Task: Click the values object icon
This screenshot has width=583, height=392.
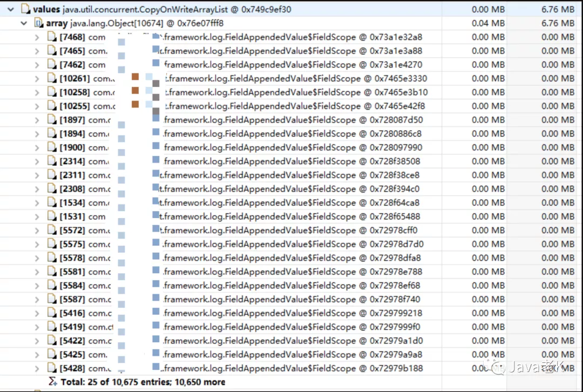Action: [26, 9]
